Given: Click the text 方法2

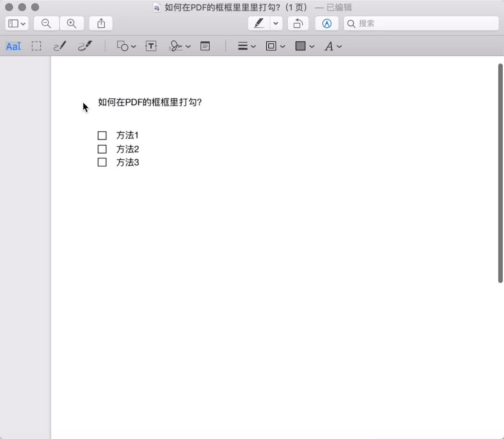Looking at the screenshot, I should 128,149.
